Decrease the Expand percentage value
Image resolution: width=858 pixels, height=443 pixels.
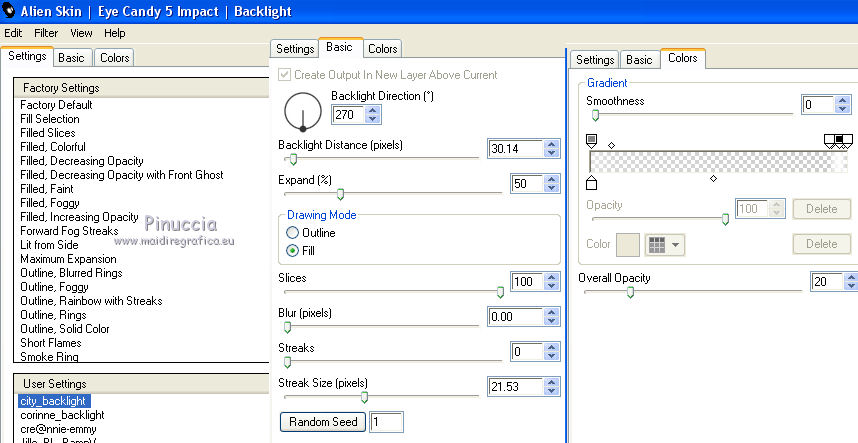click(552, 188)
